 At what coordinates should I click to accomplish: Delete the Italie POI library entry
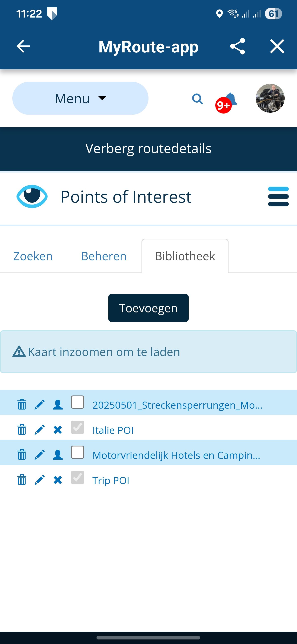pos(22,430)
